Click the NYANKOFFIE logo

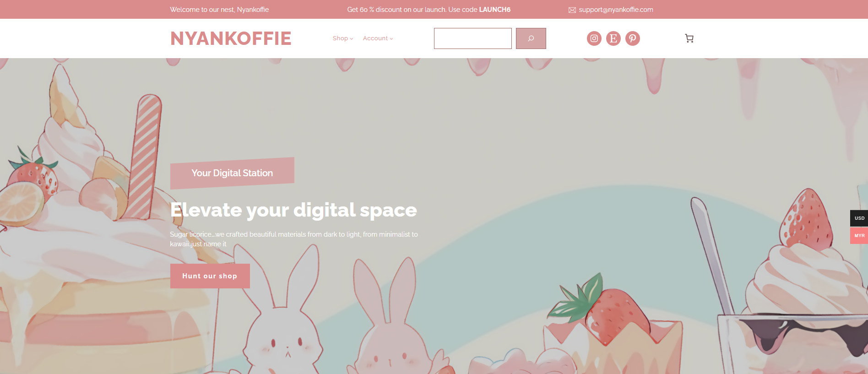231,38
